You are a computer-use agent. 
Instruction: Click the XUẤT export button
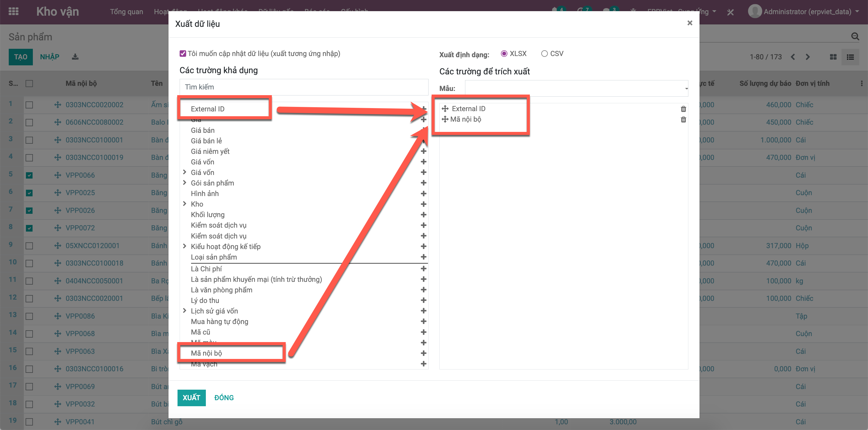coord(191,397)
